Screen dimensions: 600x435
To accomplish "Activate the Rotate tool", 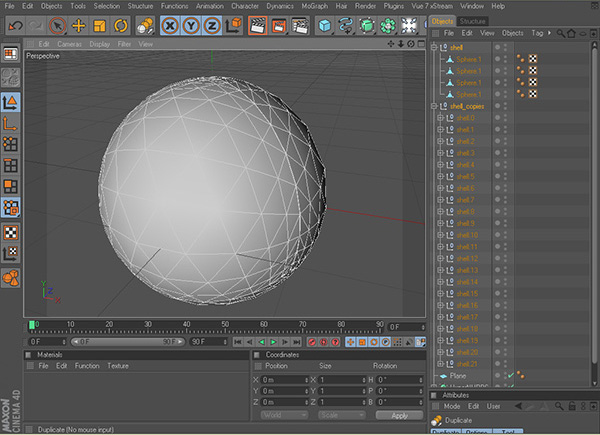I will (x=121, y=26).
